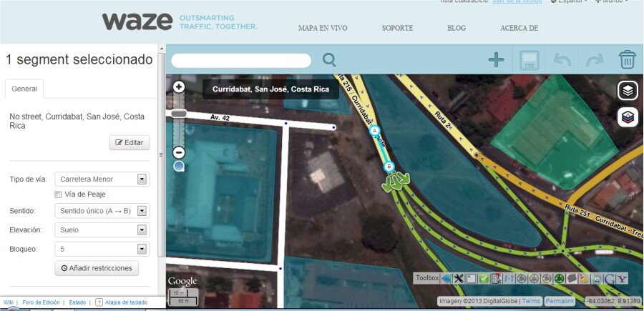Click the undo arrow icon

(562, 60)
